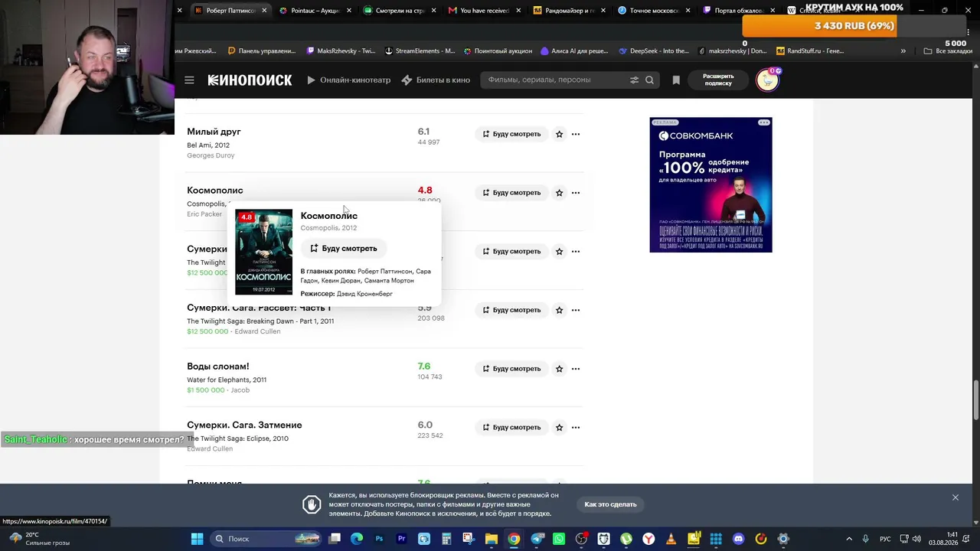Open the Windows Start menu
This screenshot has height=551, width=980.
(197, 539)
